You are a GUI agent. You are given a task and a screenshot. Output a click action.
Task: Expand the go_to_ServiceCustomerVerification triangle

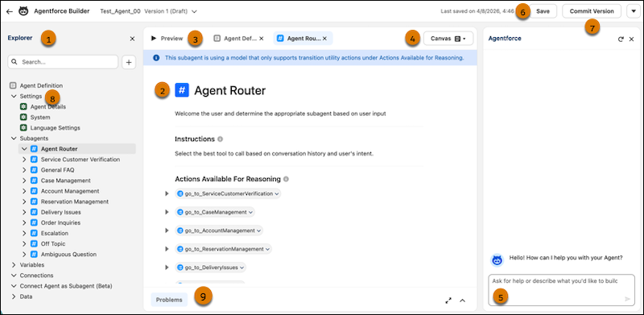coord(167,193)
